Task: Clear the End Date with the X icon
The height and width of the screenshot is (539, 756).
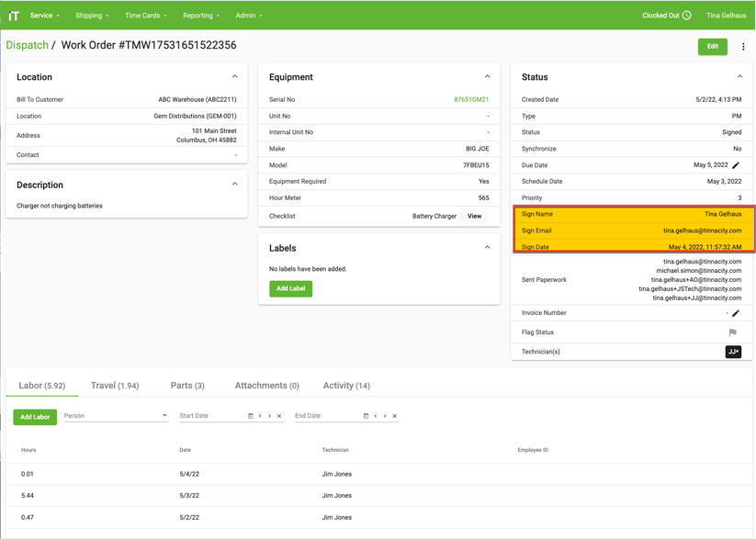Action: tap(392, 416)
